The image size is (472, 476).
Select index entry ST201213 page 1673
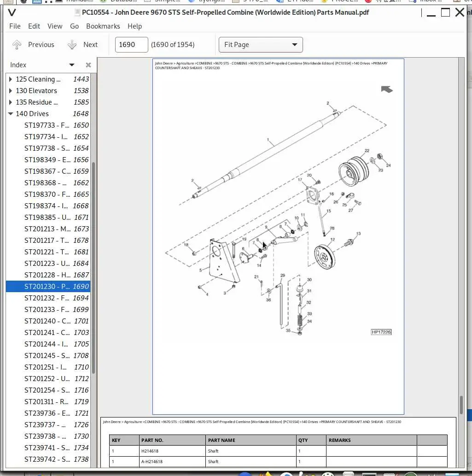coord(48,229)
